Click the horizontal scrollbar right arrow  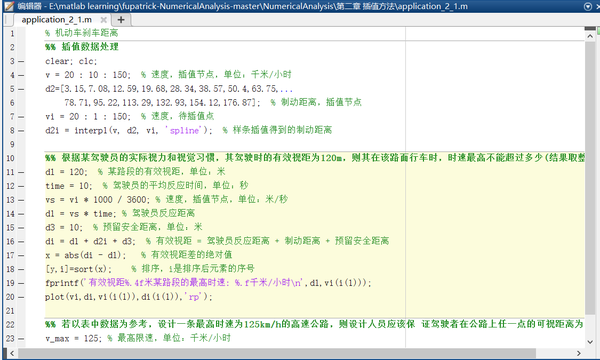point(579,353)
